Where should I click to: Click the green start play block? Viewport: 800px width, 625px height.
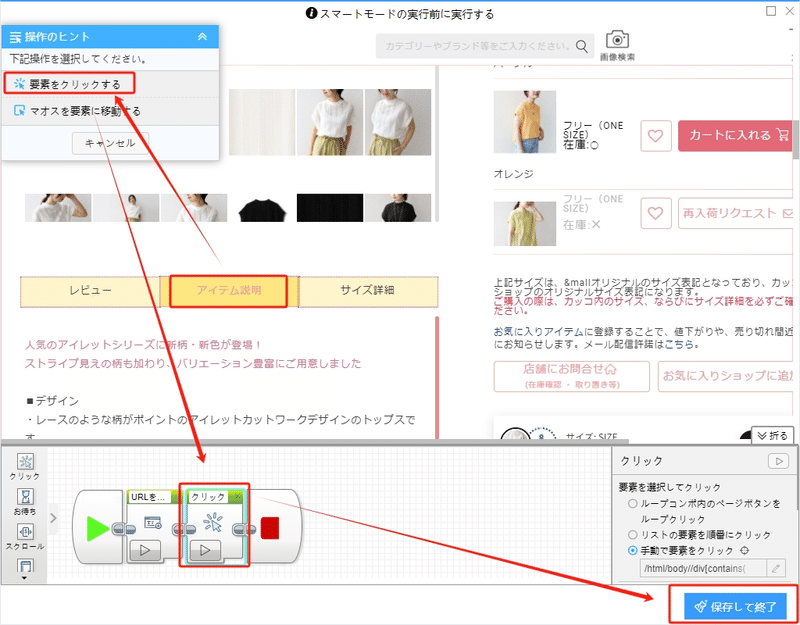tap(97, 528)
